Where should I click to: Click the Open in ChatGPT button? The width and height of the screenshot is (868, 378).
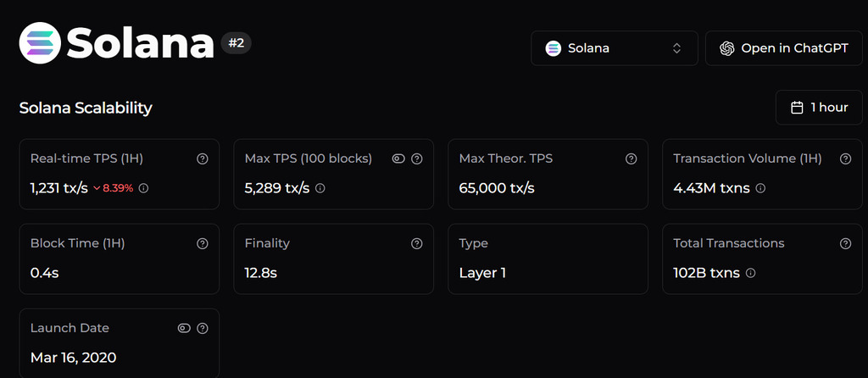coord(783,48)
